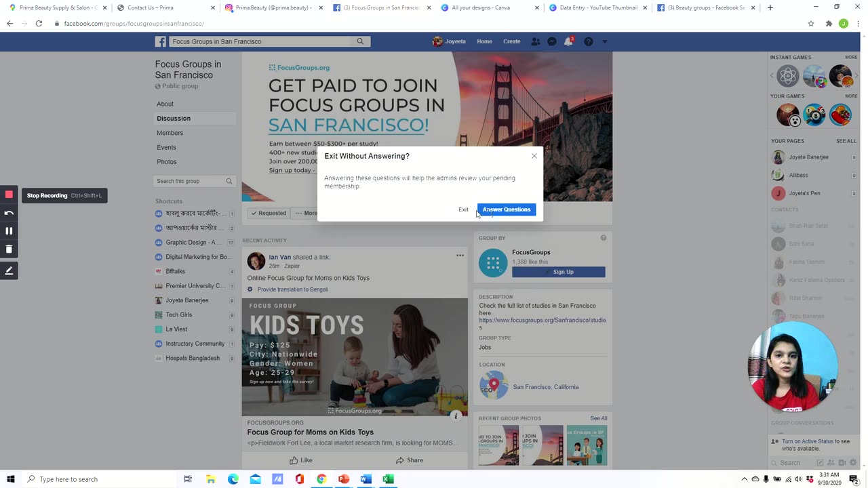
Task: Open the atom instant game icon
Action: click(x=788, y=76)
